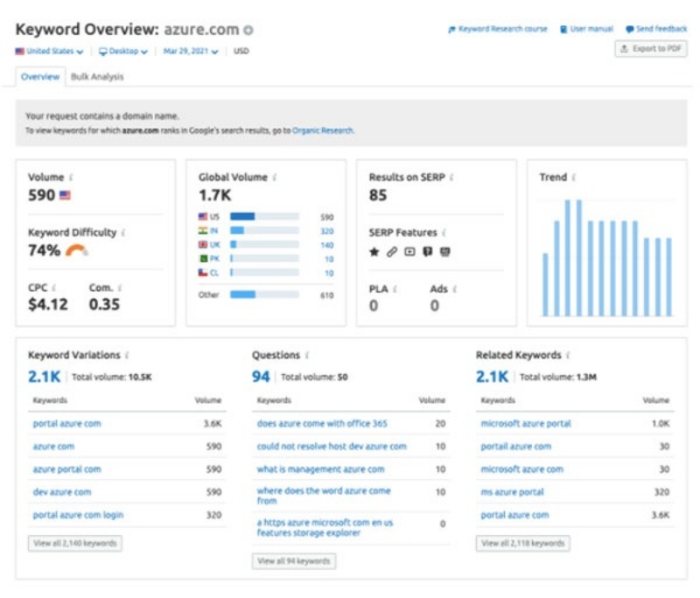Open related keyword ms azure portal
This screenshot has width=700, height=598.
click(x=513, y=492)
